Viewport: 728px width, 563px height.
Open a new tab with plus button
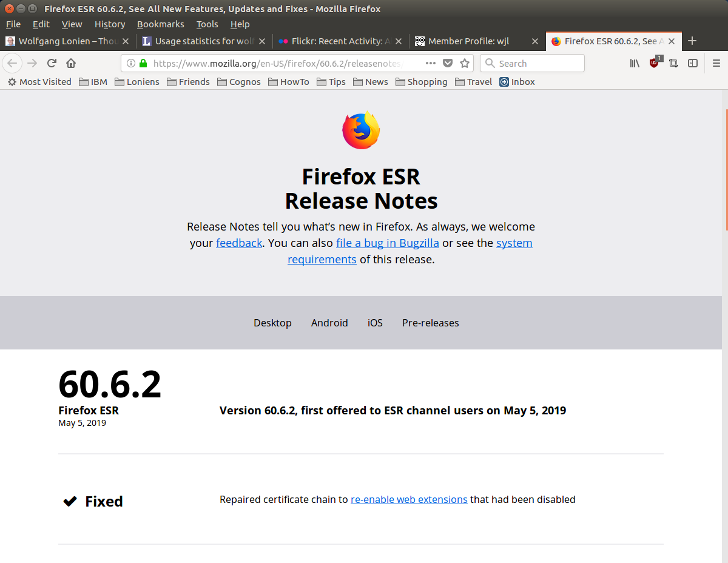click(692, 41)
